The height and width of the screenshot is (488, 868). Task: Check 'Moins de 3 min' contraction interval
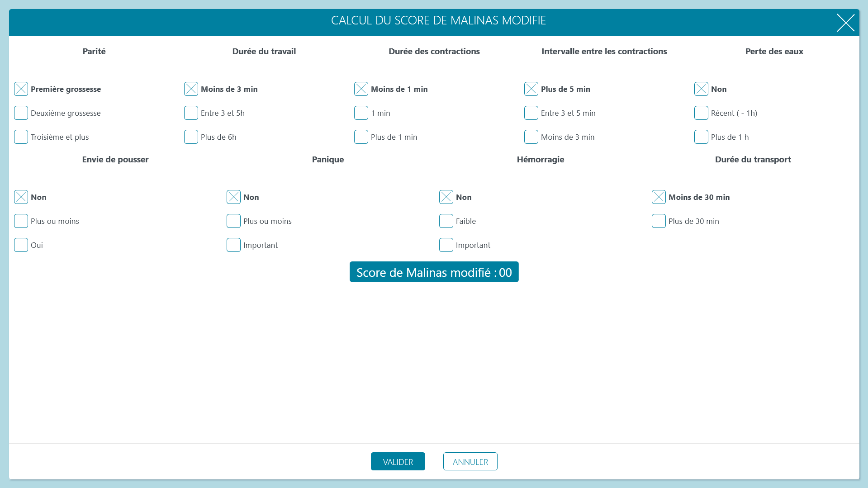click(x=531, y=137)
